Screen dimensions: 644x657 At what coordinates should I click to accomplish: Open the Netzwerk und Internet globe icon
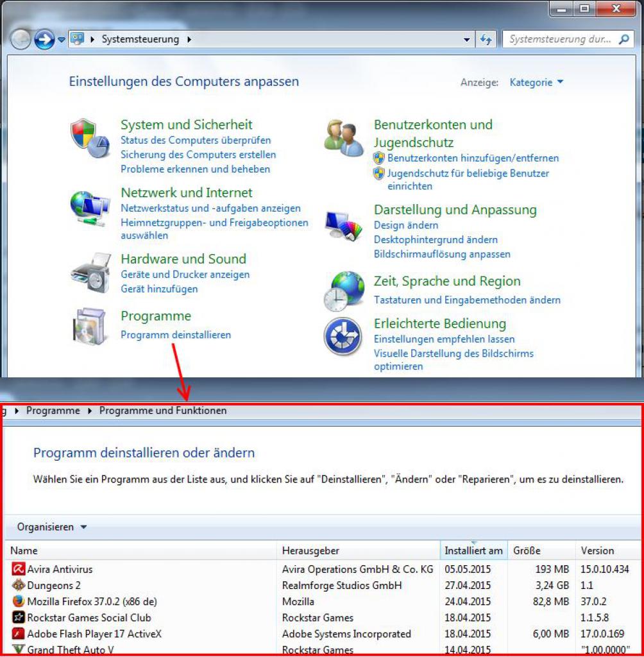click(x=90, y=208)
